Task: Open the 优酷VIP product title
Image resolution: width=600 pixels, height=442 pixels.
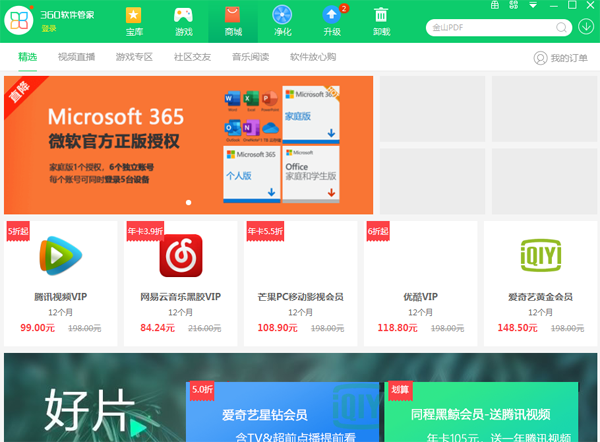Action: click(x=421, y=297)
